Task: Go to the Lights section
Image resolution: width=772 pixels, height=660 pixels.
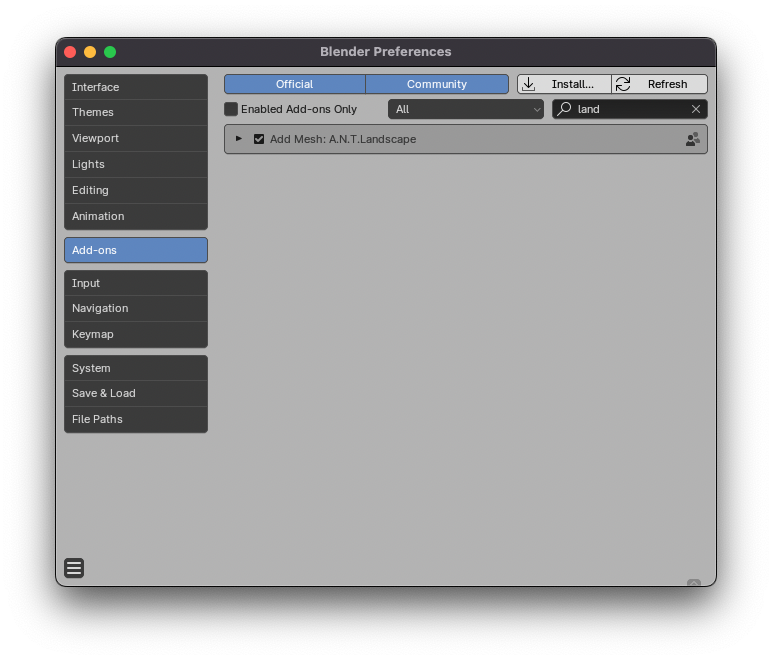Action: point(136,164)
